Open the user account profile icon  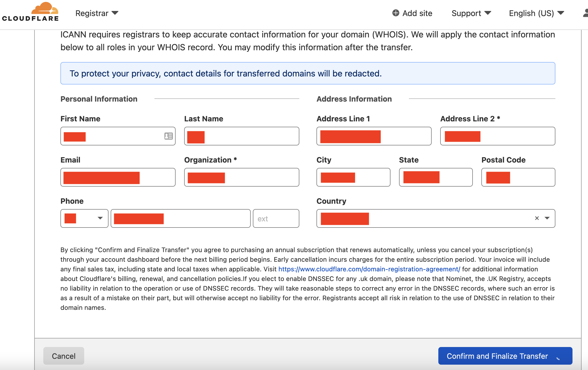coord(585,13)
